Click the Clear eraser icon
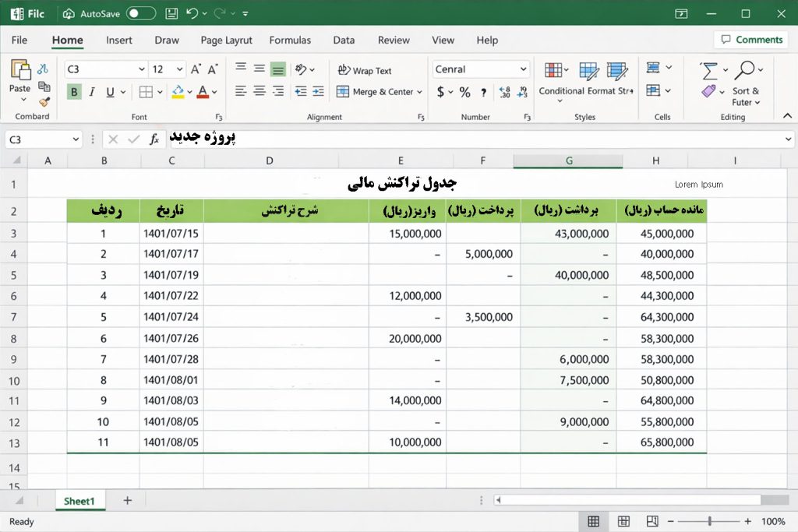Screen dimensions: 798x532 coord(709,92)
